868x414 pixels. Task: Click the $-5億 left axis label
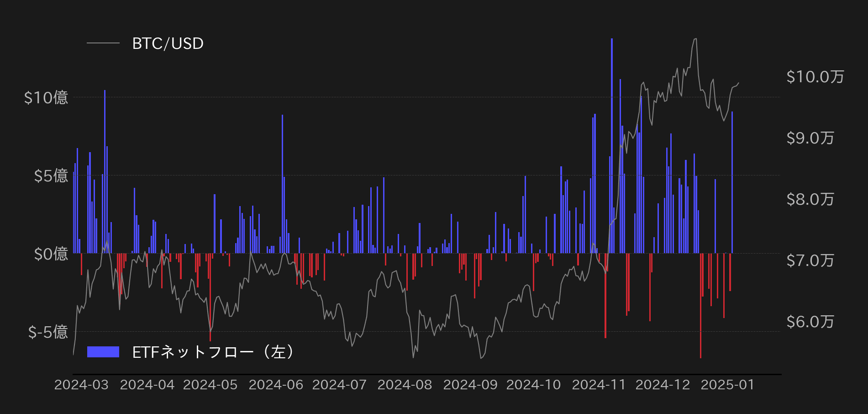[48, 332]
